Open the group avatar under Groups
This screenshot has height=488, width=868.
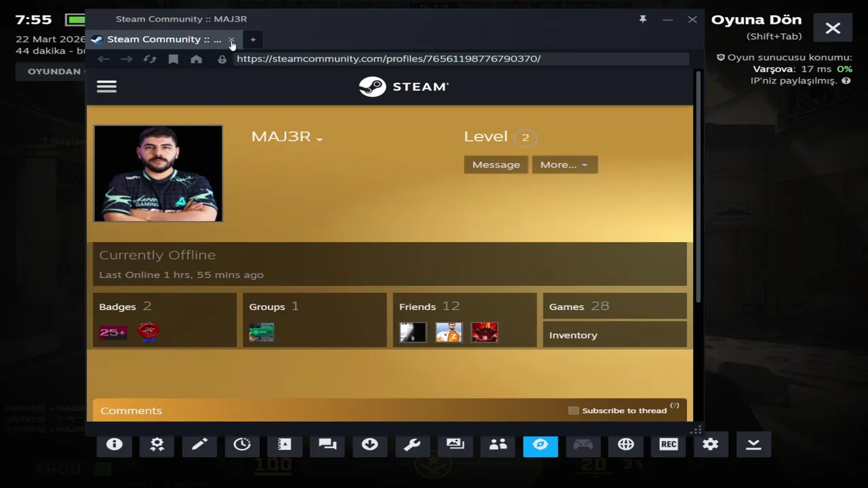(x=262, y=332)
